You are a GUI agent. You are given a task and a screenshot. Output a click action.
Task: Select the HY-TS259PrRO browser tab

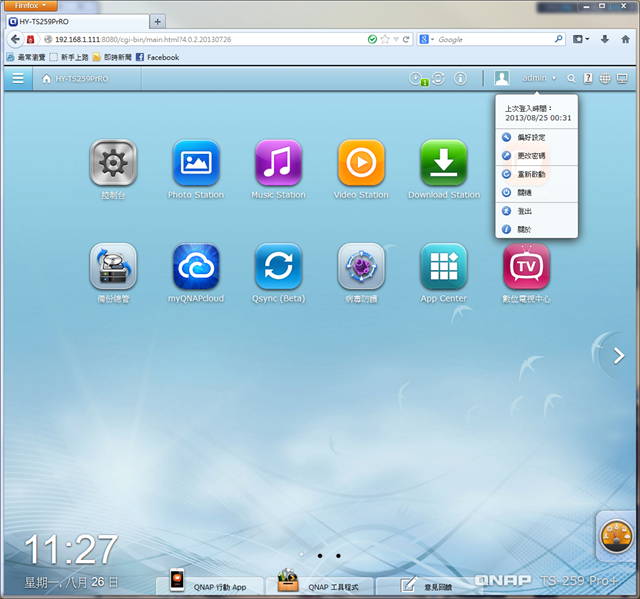[x=78, y=22]
